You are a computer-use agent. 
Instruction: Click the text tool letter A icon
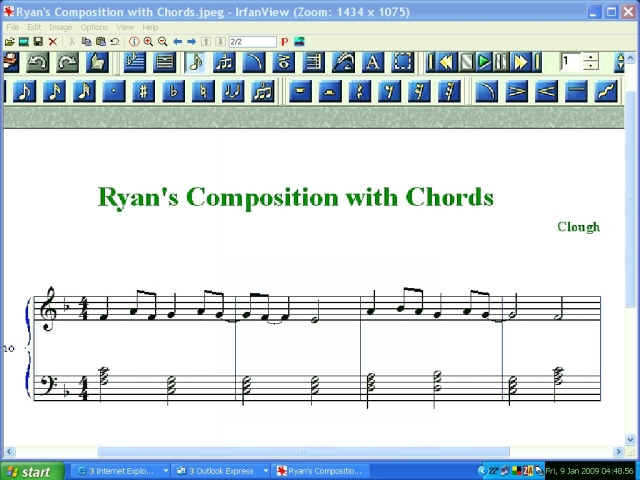(372, 62)
